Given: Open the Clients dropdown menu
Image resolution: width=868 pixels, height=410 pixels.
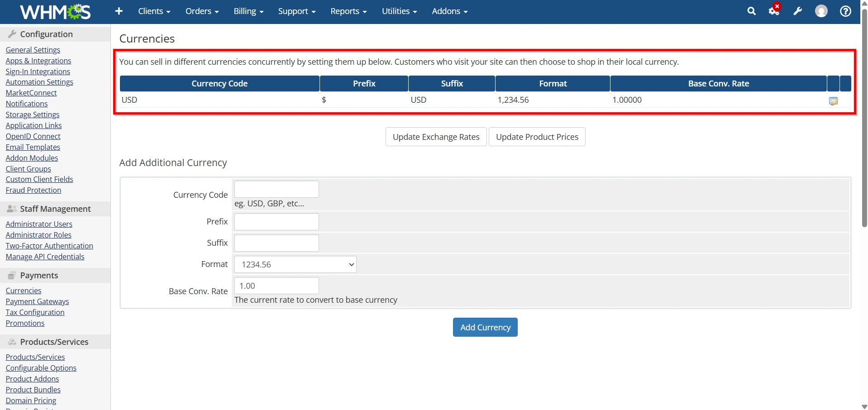Looking at the screenshot, I should (x=154, y=11).
